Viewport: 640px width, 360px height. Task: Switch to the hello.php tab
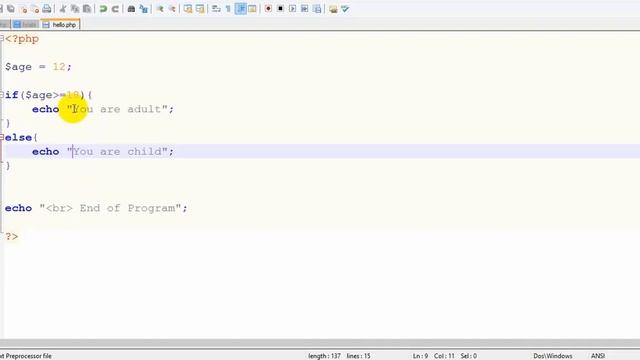pos(60,25)
